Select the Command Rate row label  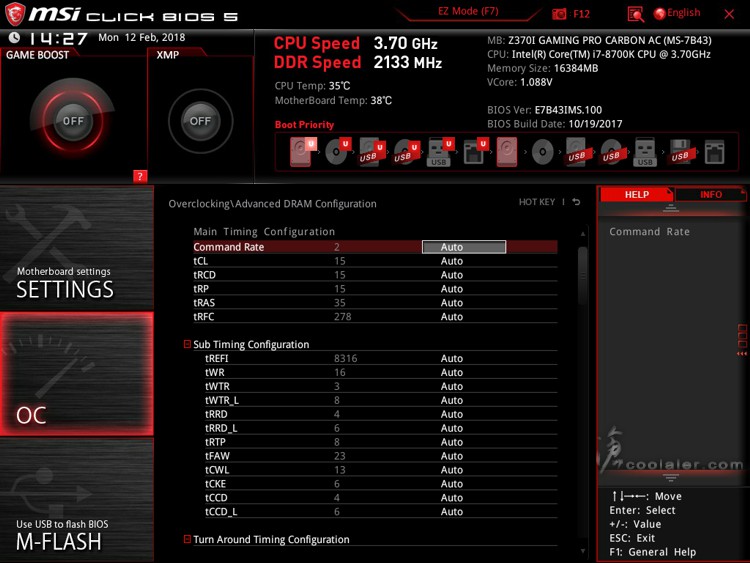pyautogui.click(x=228, y=247)
